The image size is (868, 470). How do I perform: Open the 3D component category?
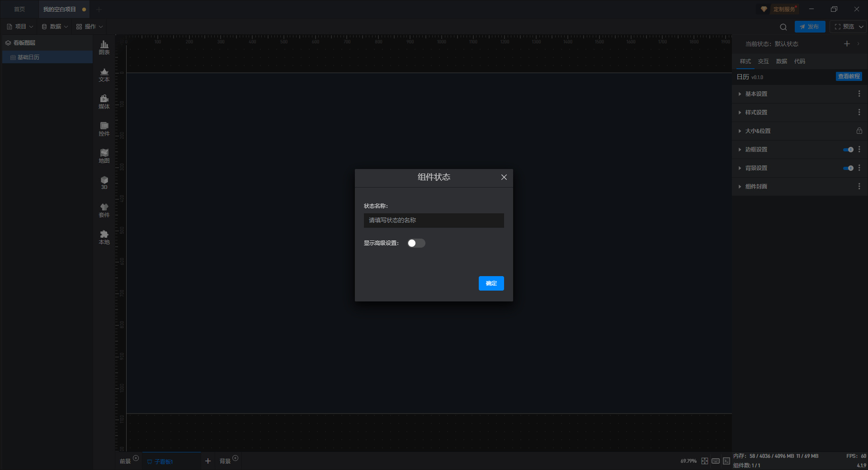pos(104,183)
